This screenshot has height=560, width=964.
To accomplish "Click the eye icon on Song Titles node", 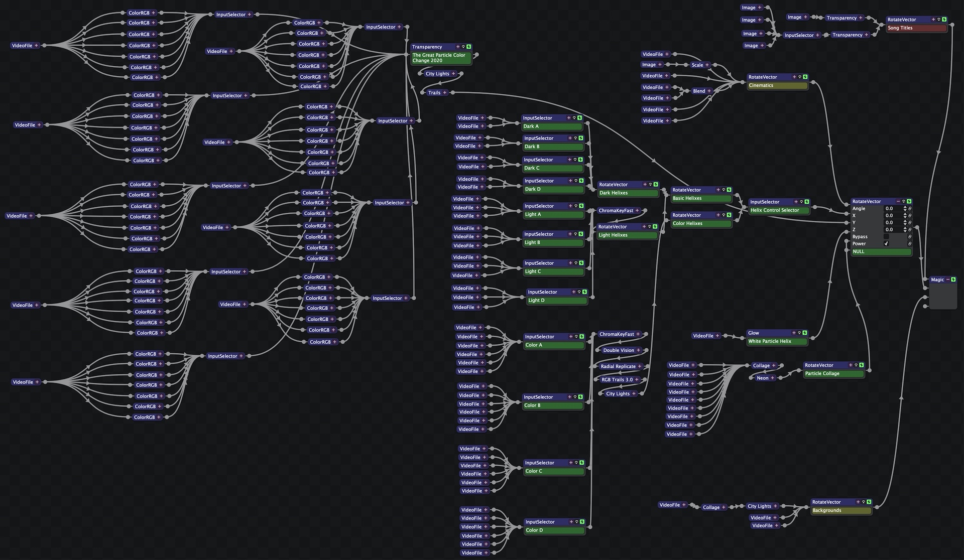I will pos(939,20).
